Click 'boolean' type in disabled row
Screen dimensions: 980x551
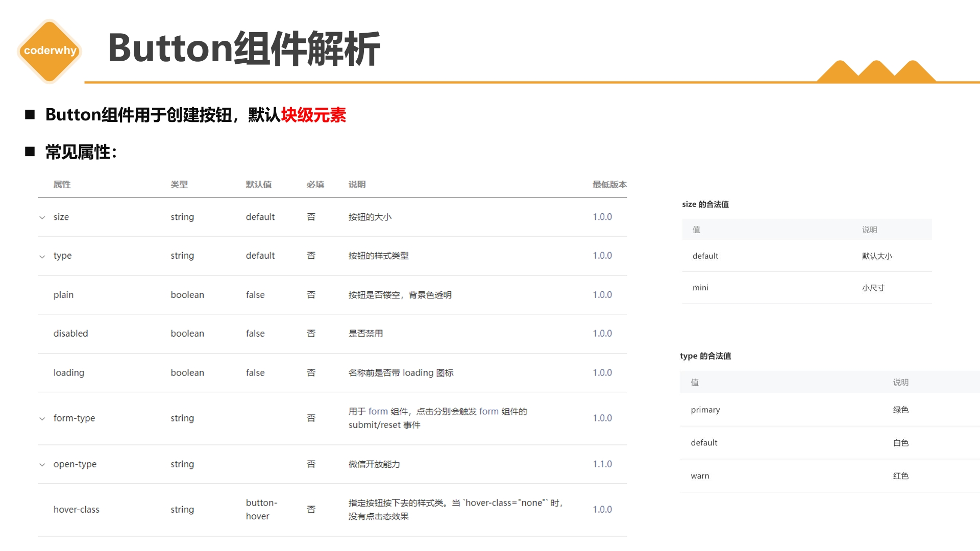point(187,333)
